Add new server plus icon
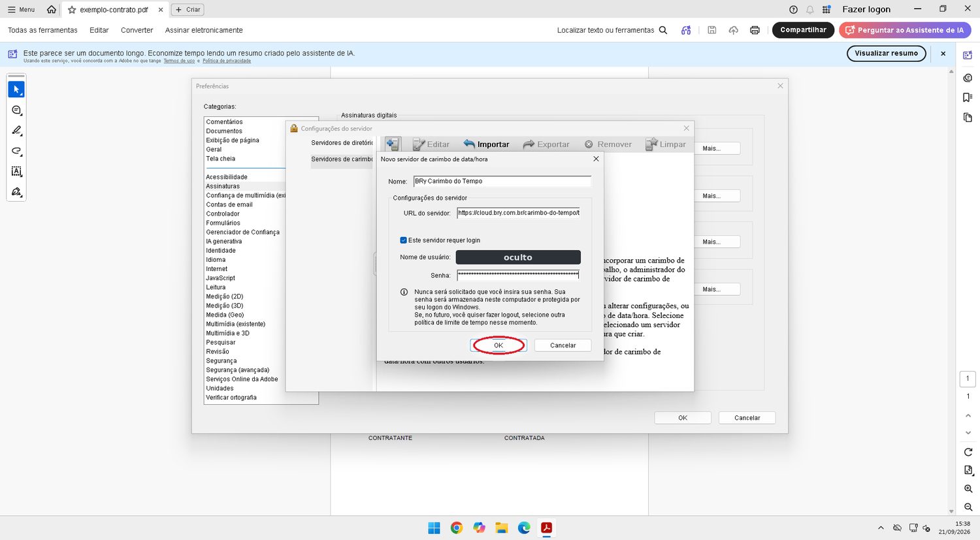The height and width of the screenshot is (540, 980). [x=392, y=144]
